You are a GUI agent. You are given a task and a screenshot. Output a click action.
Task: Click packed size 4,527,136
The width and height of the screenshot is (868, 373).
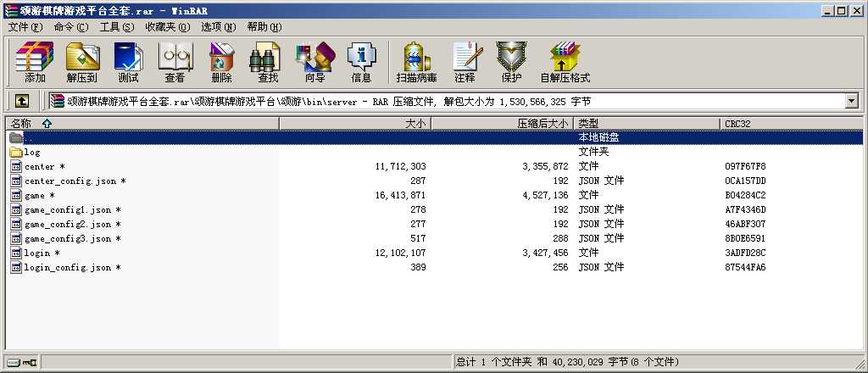(x=545, y=195)
